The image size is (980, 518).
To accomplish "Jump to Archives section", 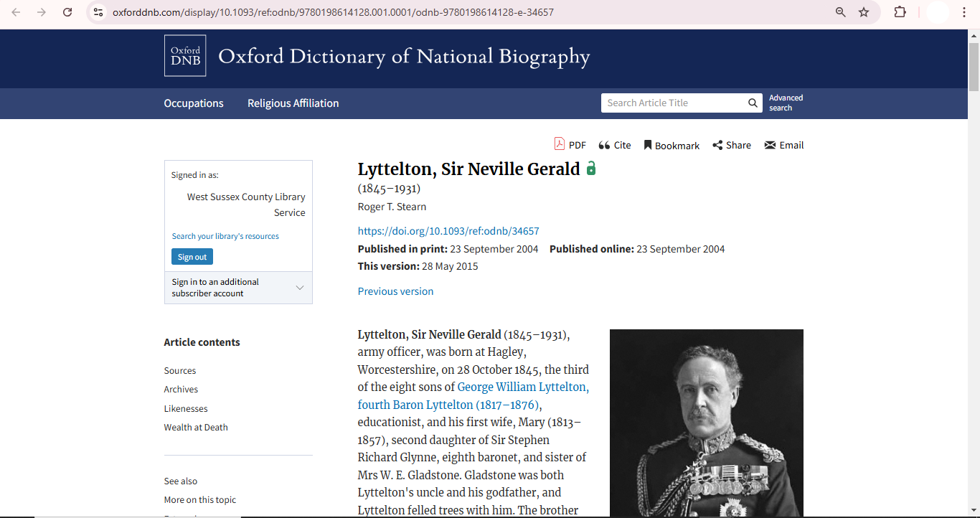I will click(x=181, y=390).
